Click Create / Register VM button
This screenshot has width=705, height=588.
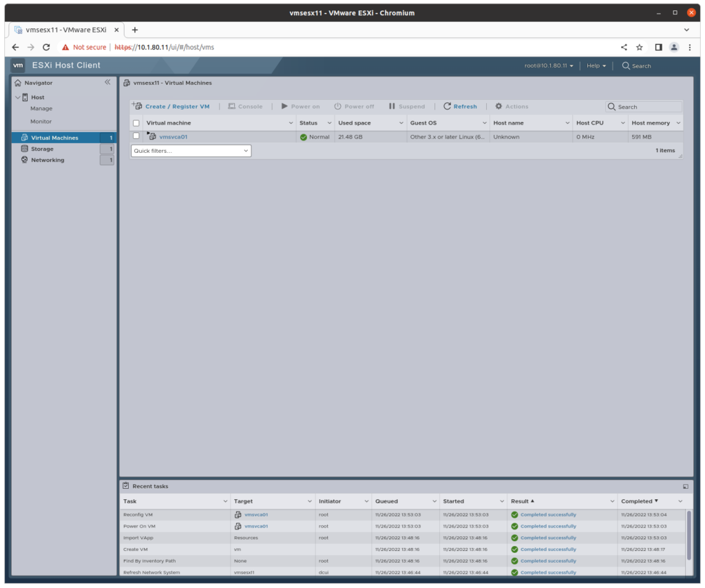point(171,106)
